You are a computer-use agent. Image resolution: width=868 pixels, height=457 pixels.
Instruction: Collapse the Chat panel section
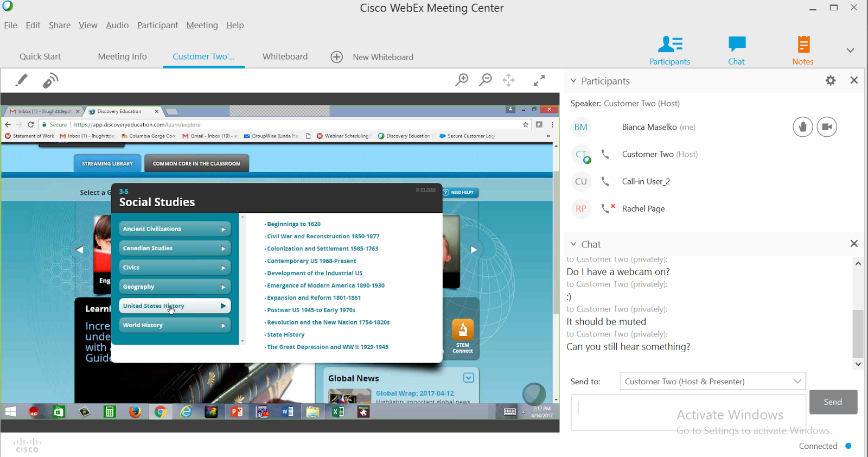coord(573,244)
